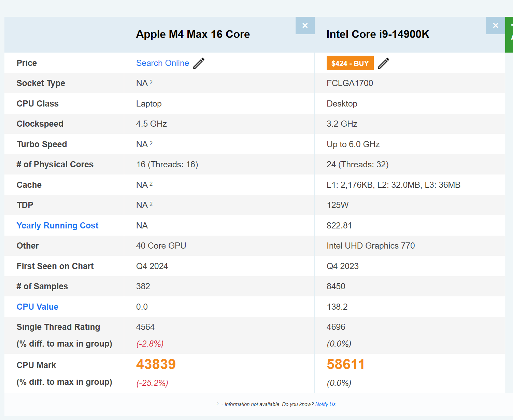
Task: Click the Laptop CPU class value
Action: [x=149, y=104]
